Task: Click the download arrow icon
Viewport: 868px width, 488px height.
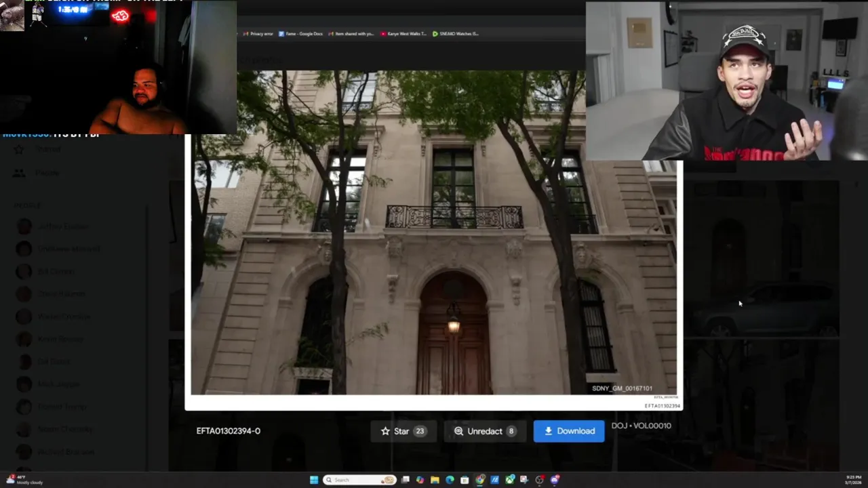Action: (548, 431)
